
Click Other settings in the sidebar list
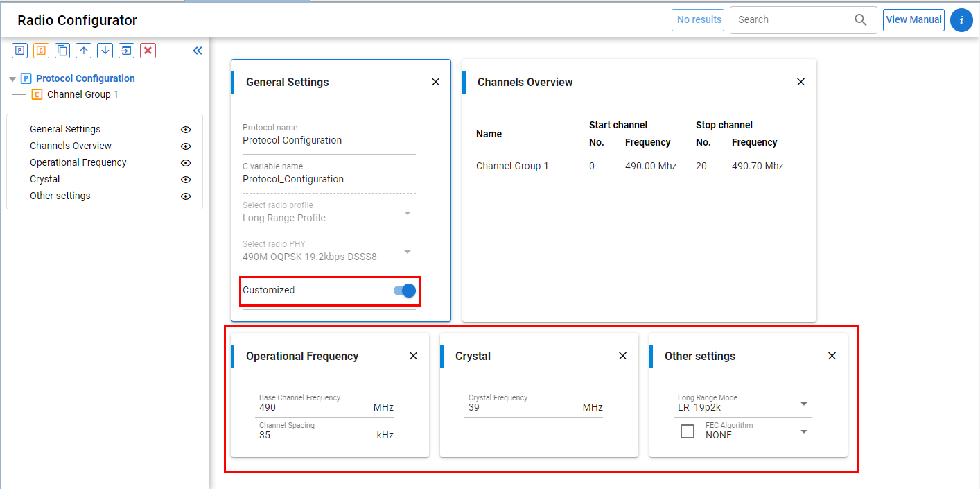pos(60,196)
